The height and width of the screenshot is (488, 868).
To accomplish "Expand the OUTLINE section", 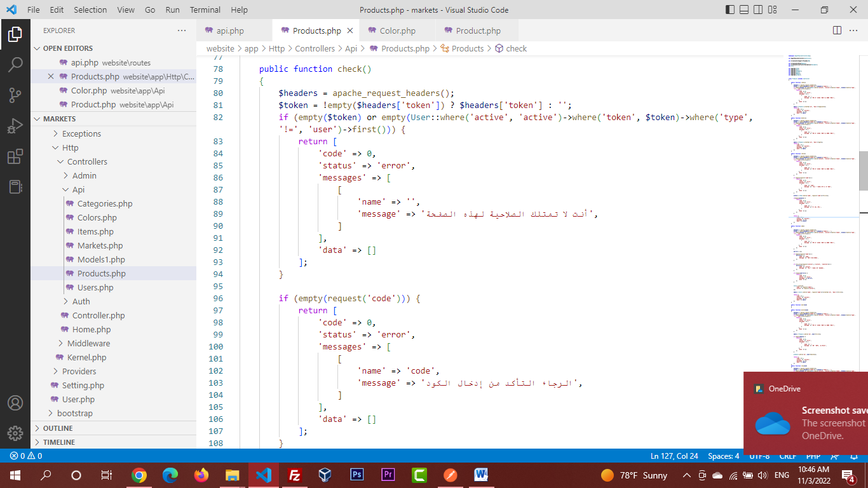I will 58,428.
